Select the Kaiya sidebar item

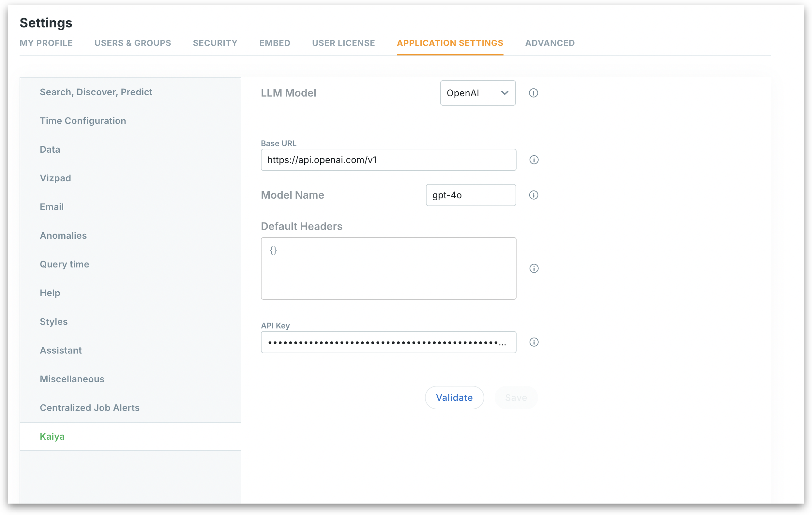click(52, 436)
